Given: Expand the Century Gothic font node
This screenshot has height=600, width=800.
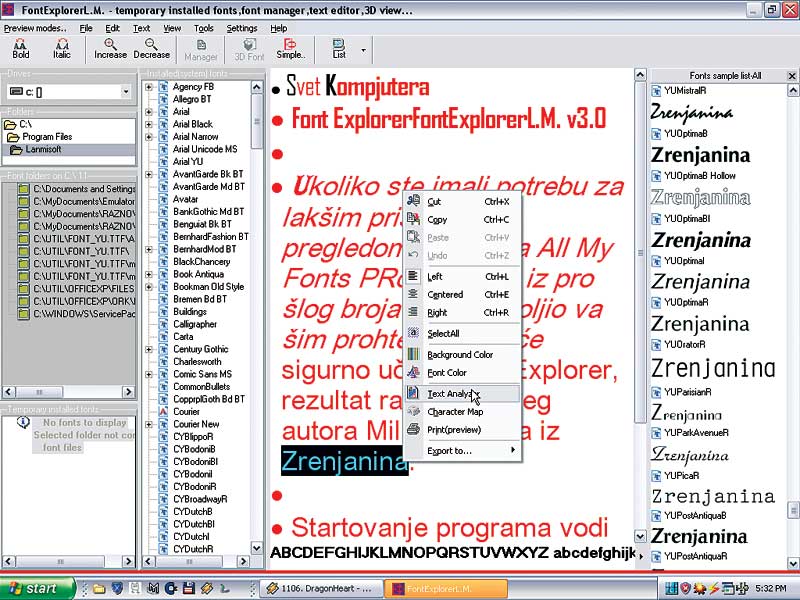Looking at the screenshot, I should point(149,349).
